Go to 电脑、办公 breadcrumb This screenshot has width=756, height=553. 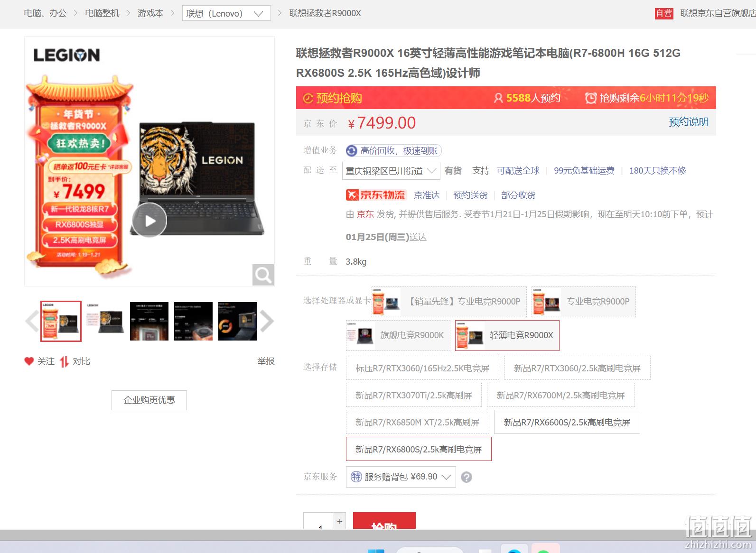[x=45, y=13]
